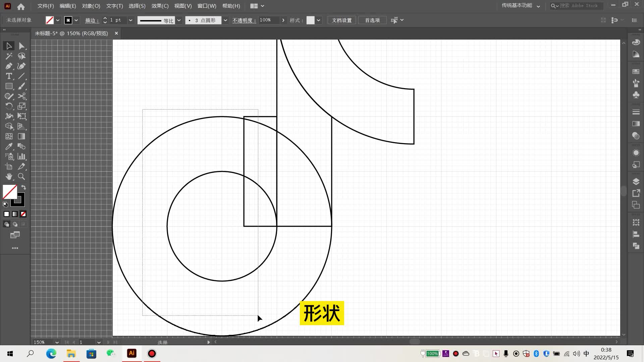Open the 对象(O) menu

91,6
